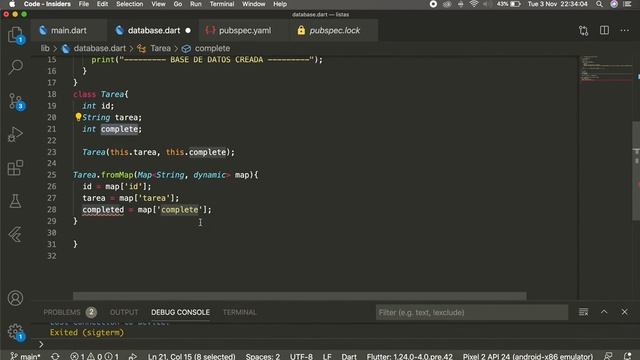
Task: Open notifications bell in status bar
Action: (628, 356)
